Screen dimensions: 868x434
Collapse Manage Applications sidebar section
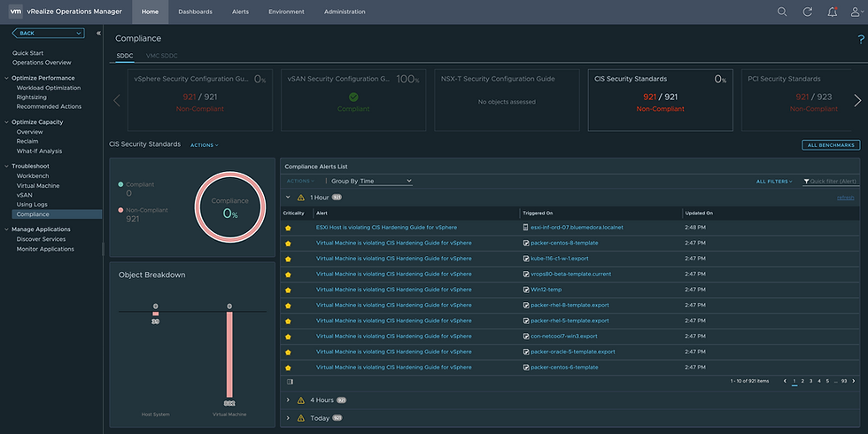[7, 229]
